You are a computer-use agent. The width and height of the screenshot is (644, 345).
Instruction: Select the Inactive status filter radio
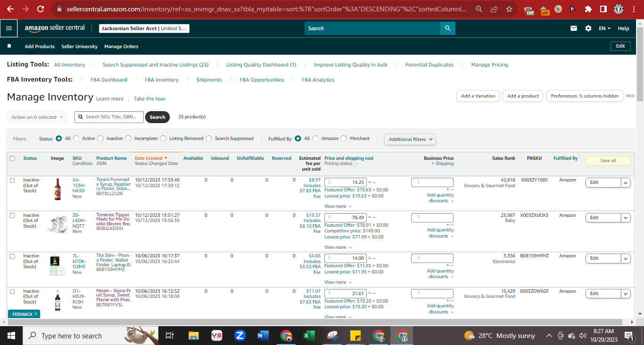100,139
